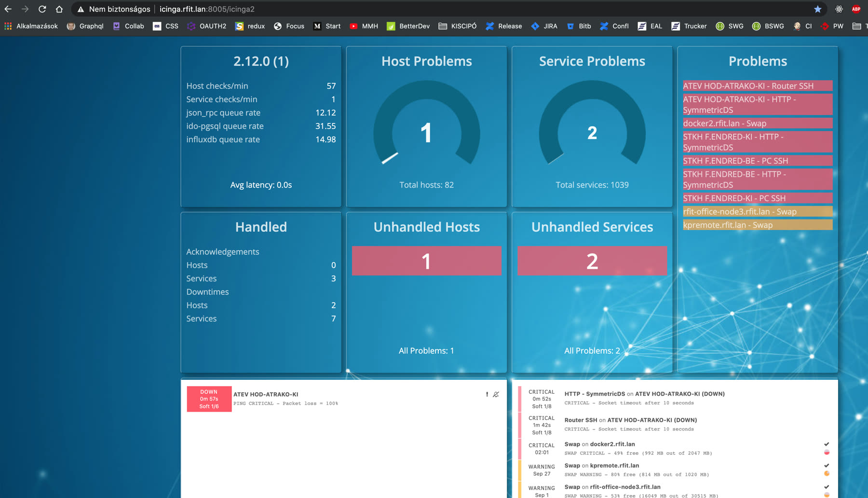Click the bookmark star in address bar
The image size is (868, 498).
[x=818, y=9]
